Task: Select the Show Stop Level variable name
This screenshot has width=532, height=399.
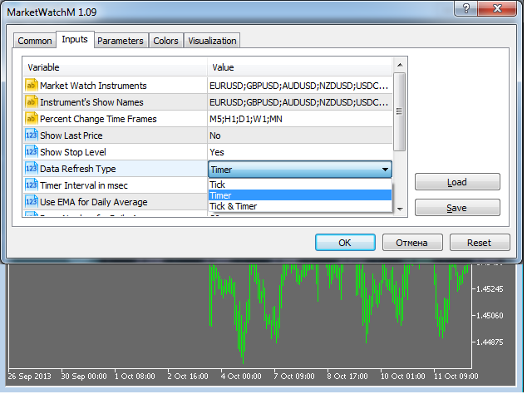Action: coord(73,152)
